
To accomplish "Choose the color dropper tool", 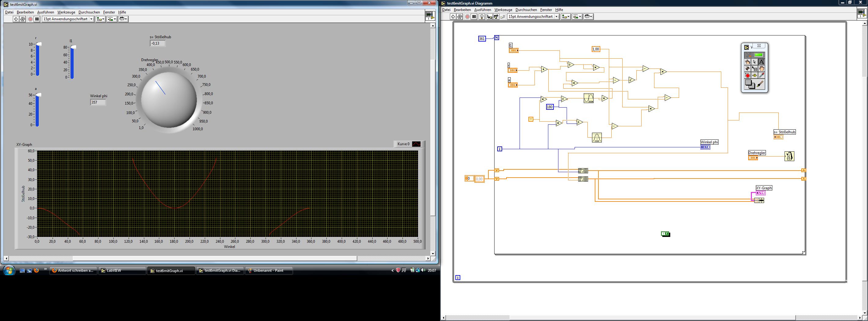I will coord(762,76).
